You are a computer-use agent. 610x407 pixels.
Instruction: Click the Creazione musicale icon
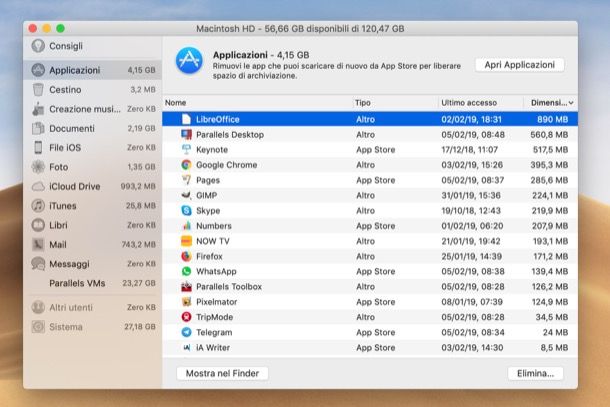pos(38,109)
